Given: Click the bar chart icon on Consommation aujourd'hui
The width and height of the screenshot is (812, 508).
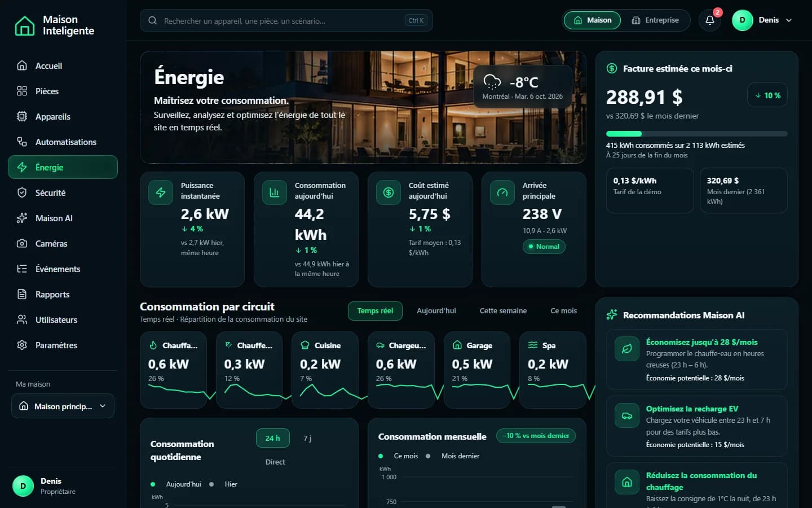Looking at the screenshot, I should (275, 192).
